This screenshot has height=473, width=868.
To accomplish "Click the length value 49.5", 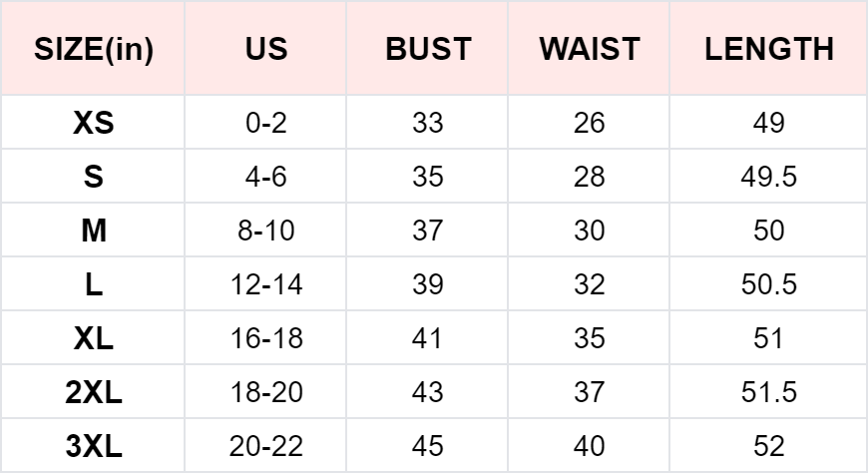I will pos(768,178).
